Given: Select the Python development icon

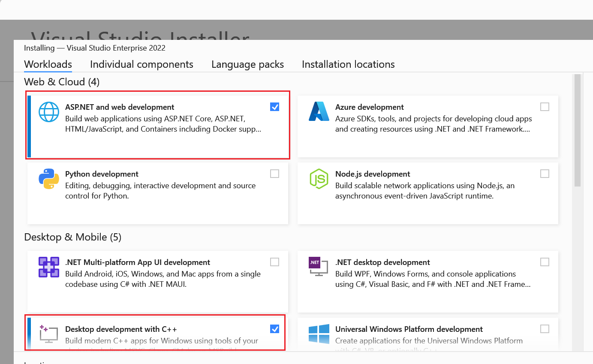Looking at the screenshot, I should click(x=48, y=179).
